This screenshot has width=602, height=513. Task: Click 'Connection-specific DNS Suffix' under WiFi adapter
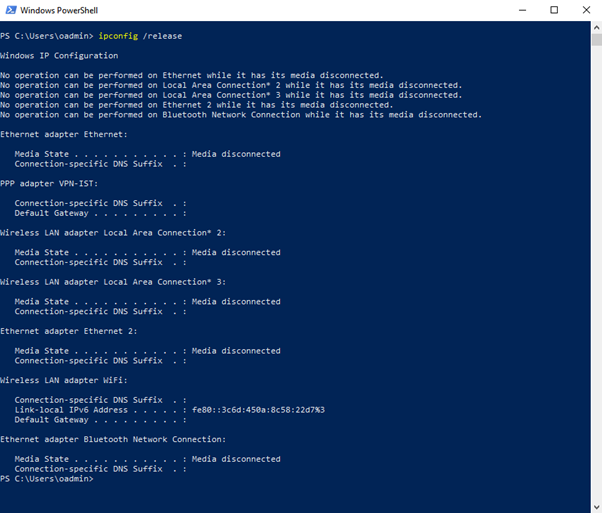click(89, 400)
